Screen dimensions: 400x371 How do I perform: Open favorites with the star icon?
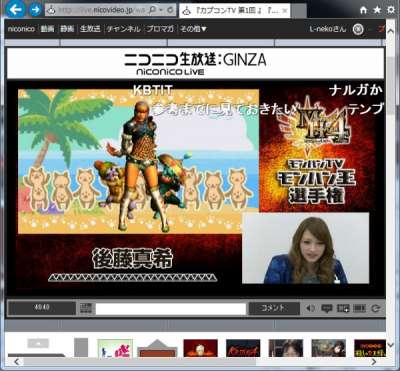click(x=377, y=10)
